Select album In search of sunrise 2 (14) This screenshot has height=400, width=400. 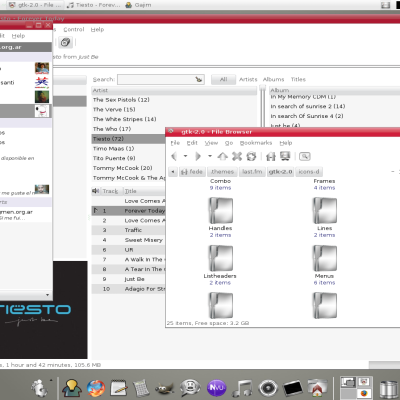tap(335, 106)
